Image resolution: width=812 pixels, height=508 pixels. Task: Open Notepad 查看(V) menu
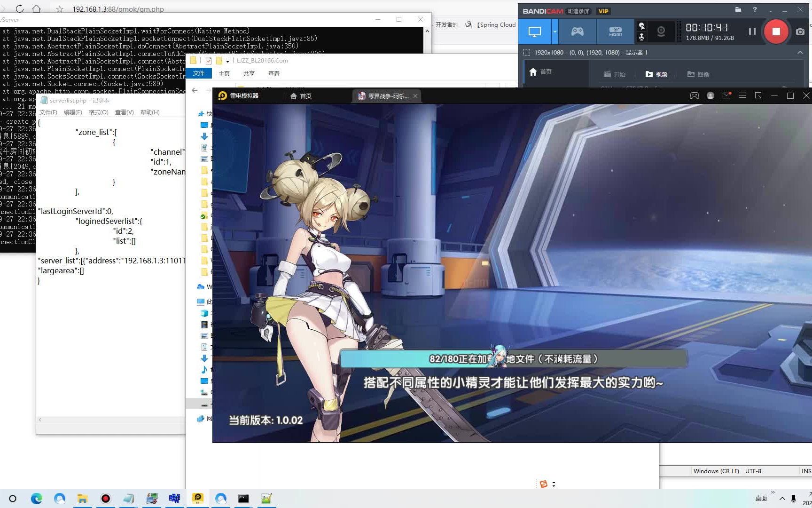(125, 112)
